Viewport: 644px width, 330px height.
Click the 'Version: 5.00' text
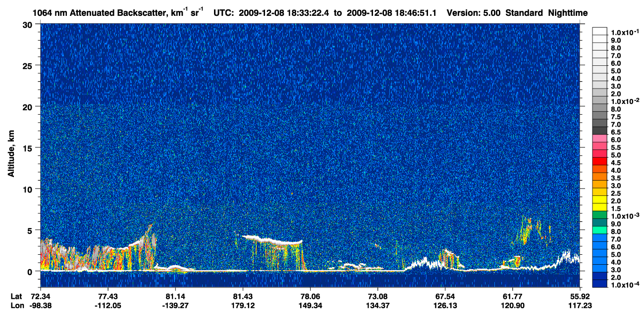474,12
